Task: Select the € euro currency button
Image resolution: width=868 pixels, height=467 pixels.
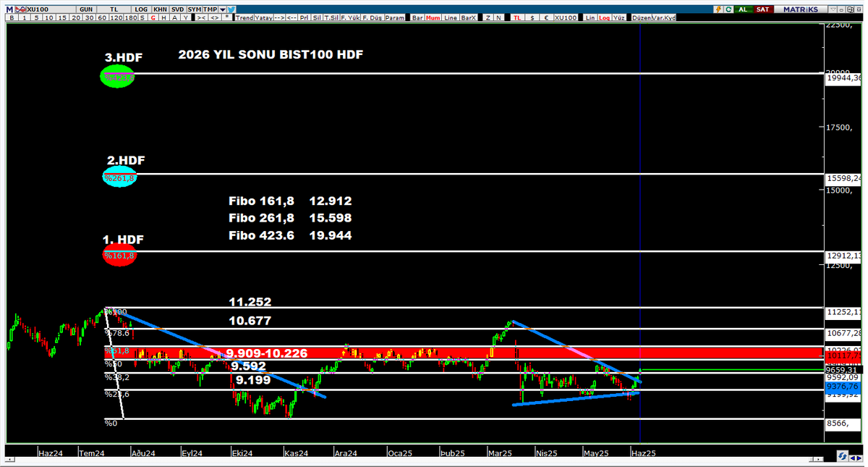Action: pos(546,17)
